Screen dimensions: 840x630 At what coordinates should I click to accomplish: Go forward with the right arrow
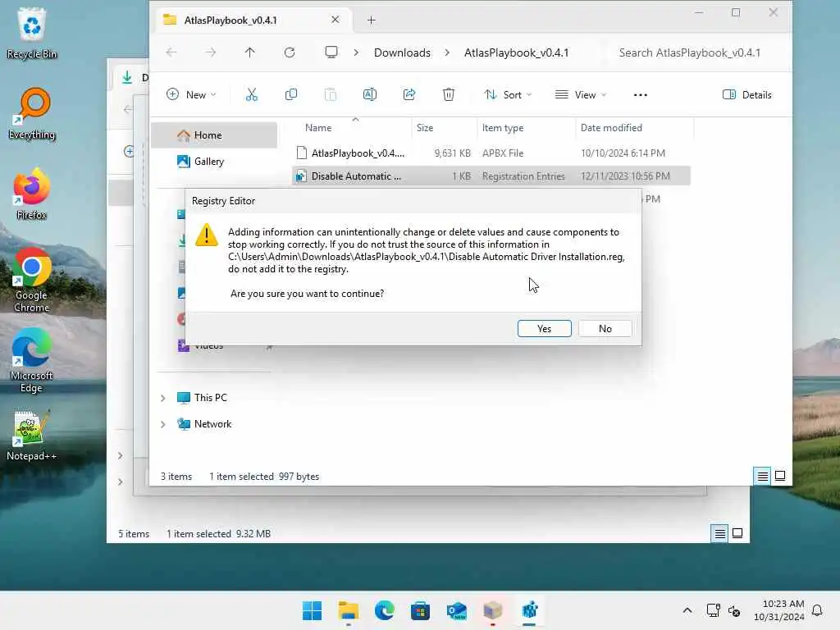(x=211, y=52)
